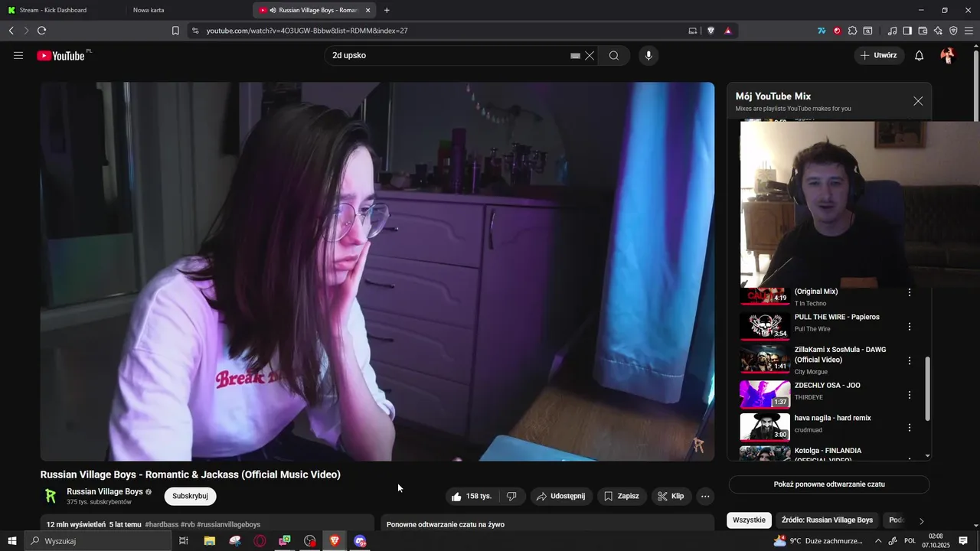Open options for ZillaKami x SosMula - DAWG
Screen dimensions: 980x551
(910, 360)
